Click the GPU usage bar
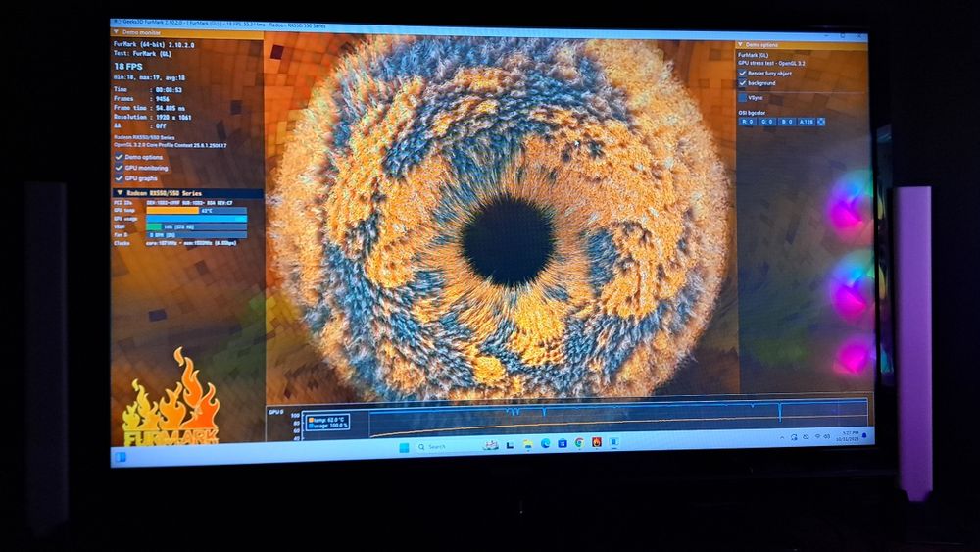Screen dimensions: 980x552 pyautogui.click(x=196, y=219)
